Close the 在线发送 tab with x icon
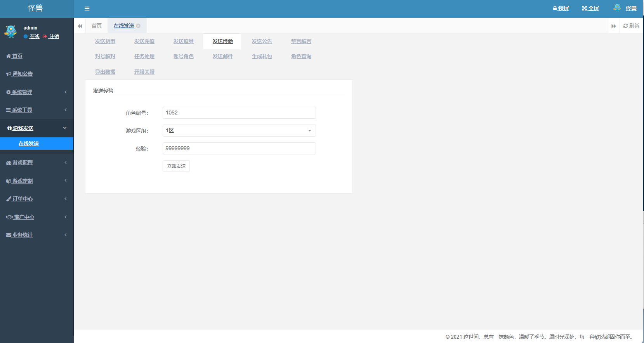This screenshot has height=343, width=644. (x=138, y=26)
